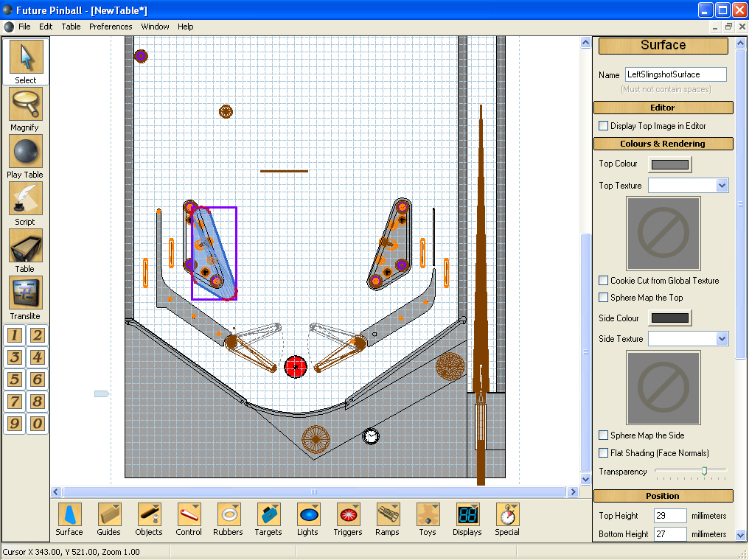This screenshot has height=560, width=749.
Task: Click editor horizontal scrollbar right arrow
Action: 574,491
